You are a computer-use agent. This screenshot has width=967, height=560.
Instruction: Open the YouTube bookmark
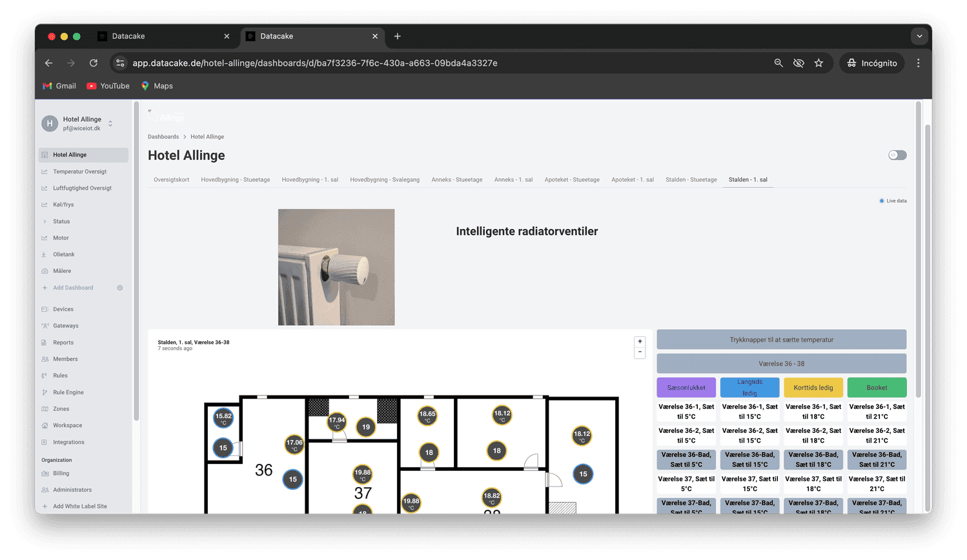pos(108,86)
